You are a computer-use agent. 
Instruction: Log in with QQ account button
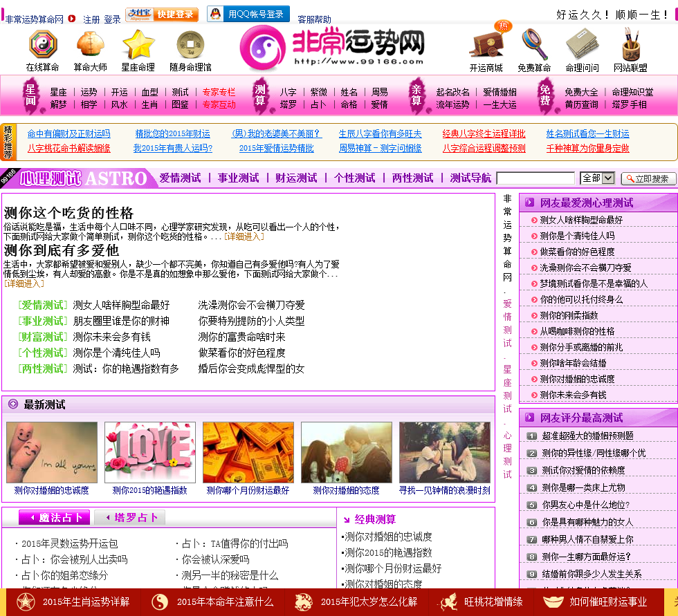point(248,14)
